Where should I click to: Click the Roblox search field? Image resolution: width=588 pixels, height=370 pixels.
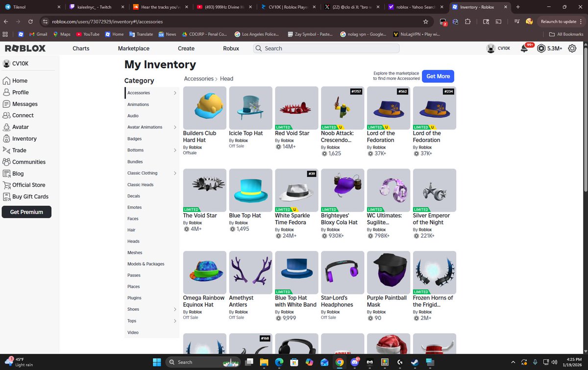pos(326,49)
